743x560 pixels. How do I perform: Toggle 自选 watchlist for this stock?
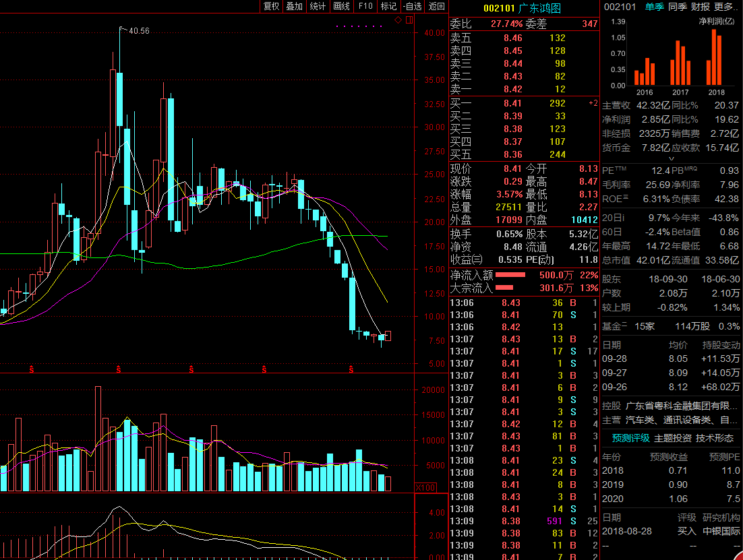coord(411,6)
